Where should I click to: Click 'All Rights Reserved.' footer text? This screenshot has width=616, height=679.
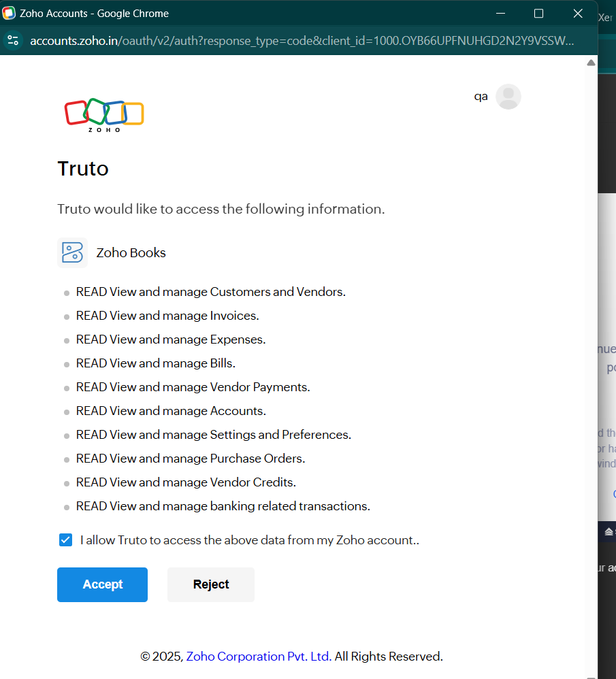click(x=389, y=657)
